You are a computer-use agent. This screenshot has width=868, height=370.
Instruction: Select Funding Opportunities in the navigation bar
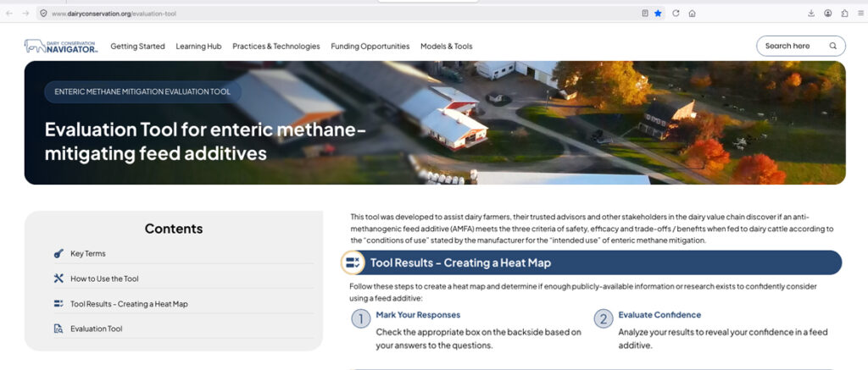pos(370,47)
